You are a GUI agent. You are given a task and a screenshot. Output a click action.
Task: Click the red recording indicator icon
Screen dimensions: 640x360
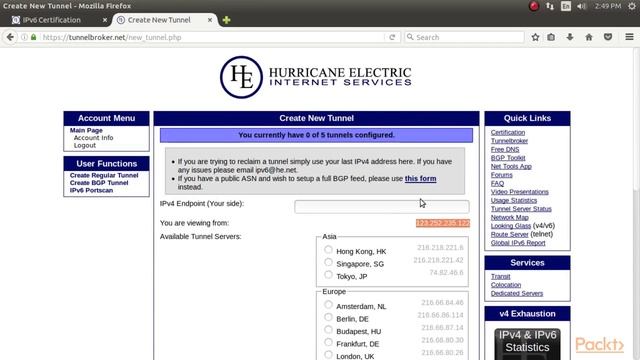(x=534, y=6)
